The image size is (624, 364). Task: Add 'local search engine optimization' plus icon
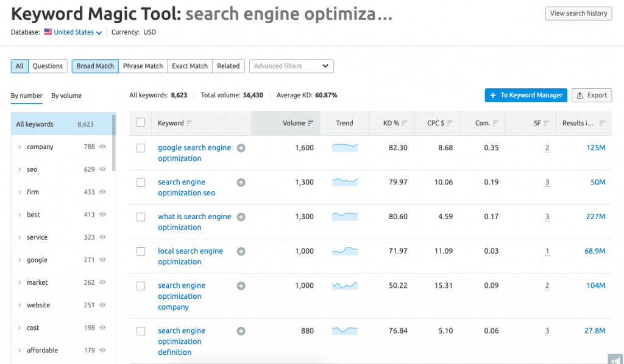241,251
